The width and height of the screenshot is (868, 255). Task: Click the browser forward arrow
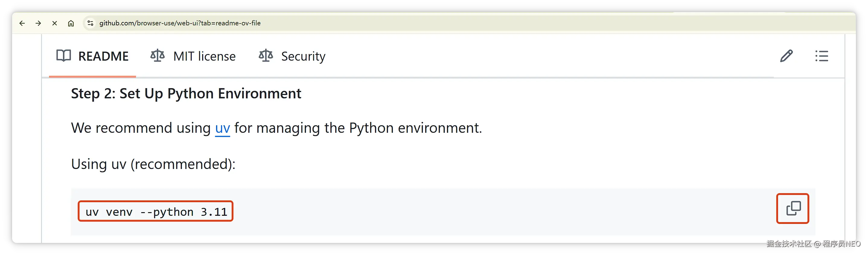coord(38,23)
